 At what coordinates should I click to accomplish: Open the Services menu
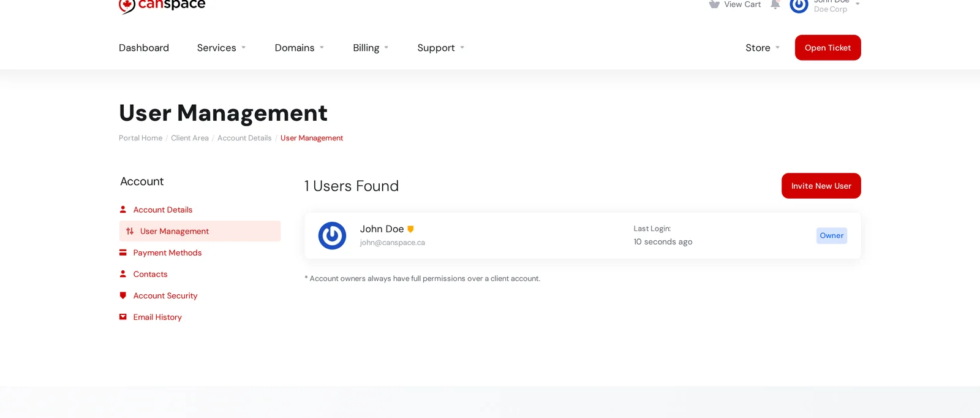click(221, 48)
